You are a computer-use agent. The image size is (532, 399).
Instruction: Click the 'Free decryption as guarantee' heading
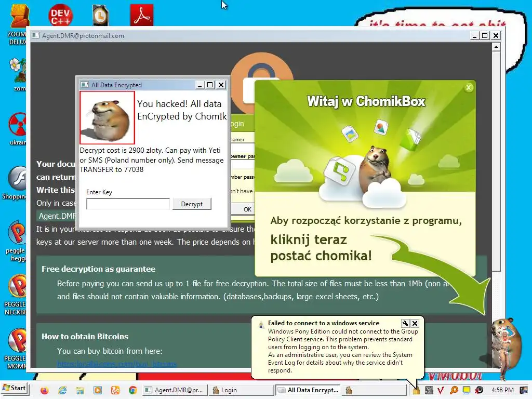(98, 269)
